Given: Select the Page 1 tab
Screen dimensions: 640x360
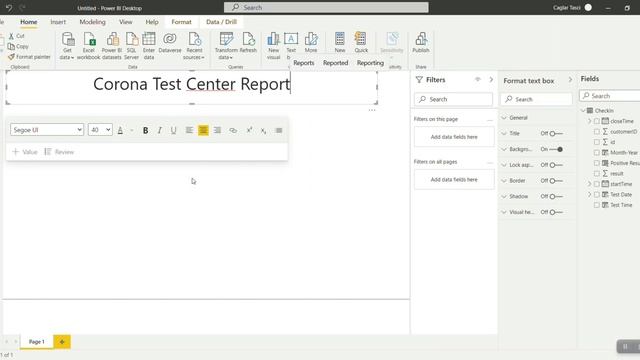Looking at the screenshot, I should click(x=37, y=342).
